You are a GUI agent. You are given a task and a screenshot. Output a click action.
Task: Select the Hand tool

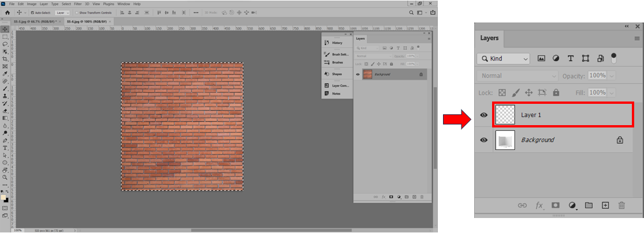pyautogui.click(x=5, y=170)
